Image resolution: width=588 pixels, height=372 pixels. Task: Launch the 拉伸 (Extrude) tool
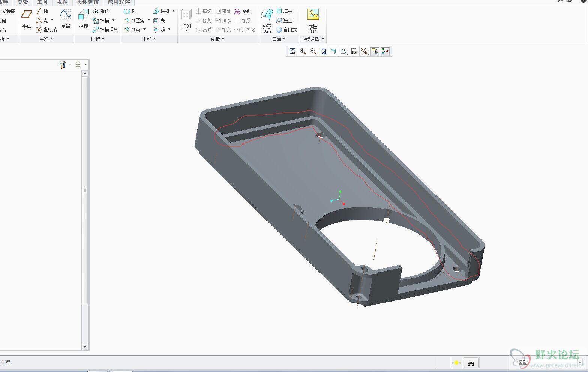[83, 19]
